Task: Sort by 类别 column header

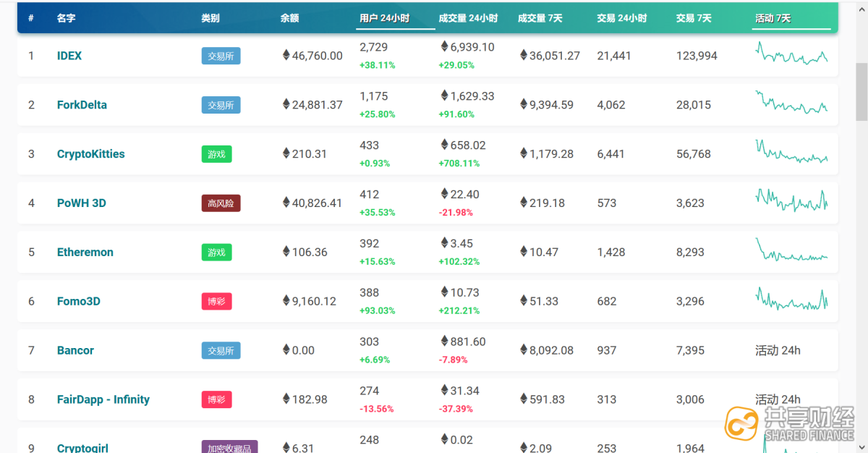Action: [x=210, y=18]
